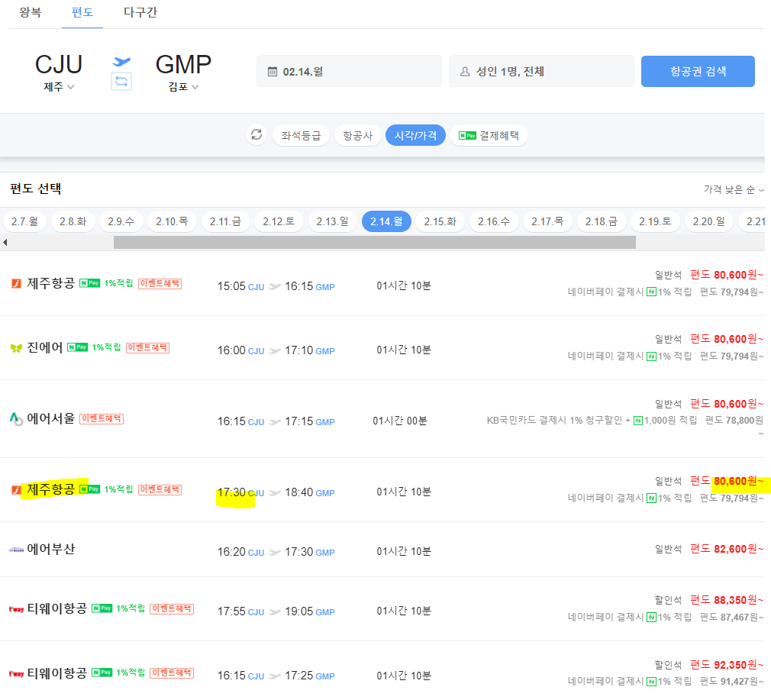Click the Jeju Air logo on 17:30 flight
Screen dimensions: 771x700
click(16, 489)
